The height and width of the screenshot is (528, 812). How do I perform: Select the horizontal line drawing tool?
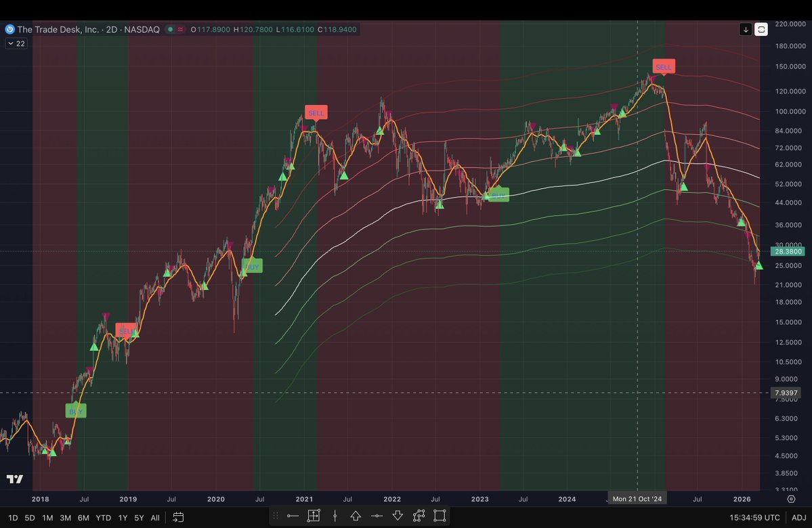[377, 516]
